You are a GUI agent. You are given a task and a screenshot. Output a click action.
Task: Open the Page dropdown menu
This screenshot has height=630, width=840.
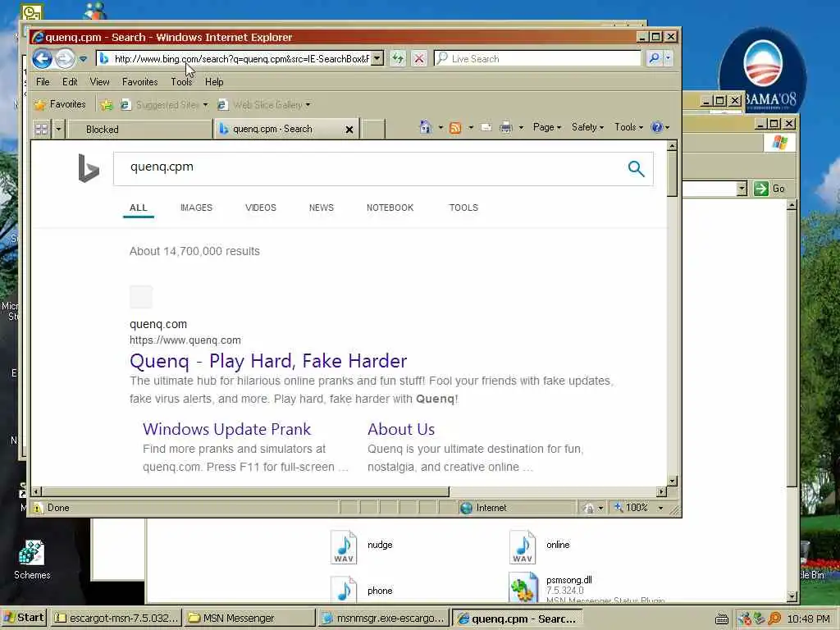547,127
